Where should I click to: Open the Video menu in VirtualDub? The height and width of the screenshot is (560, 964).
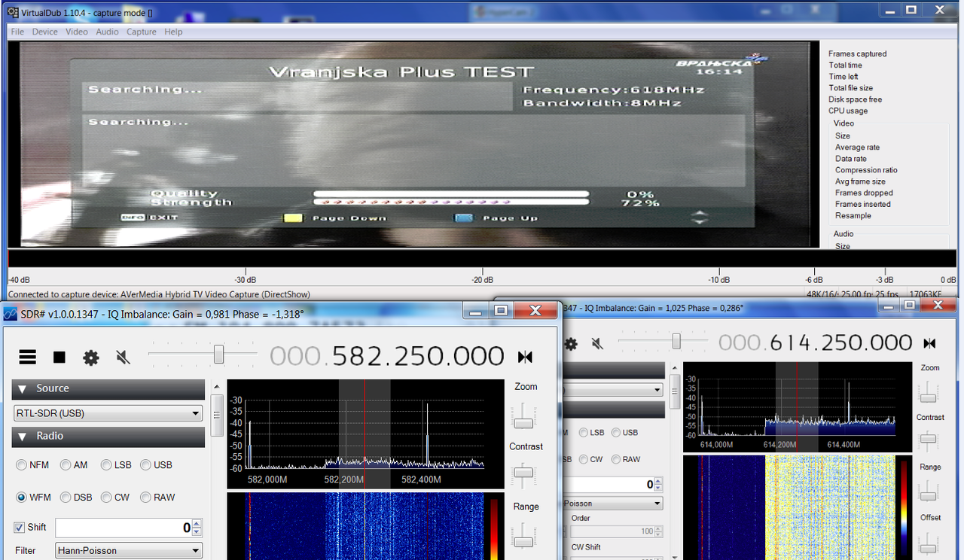pyautogui.click(x=77, y=32)
